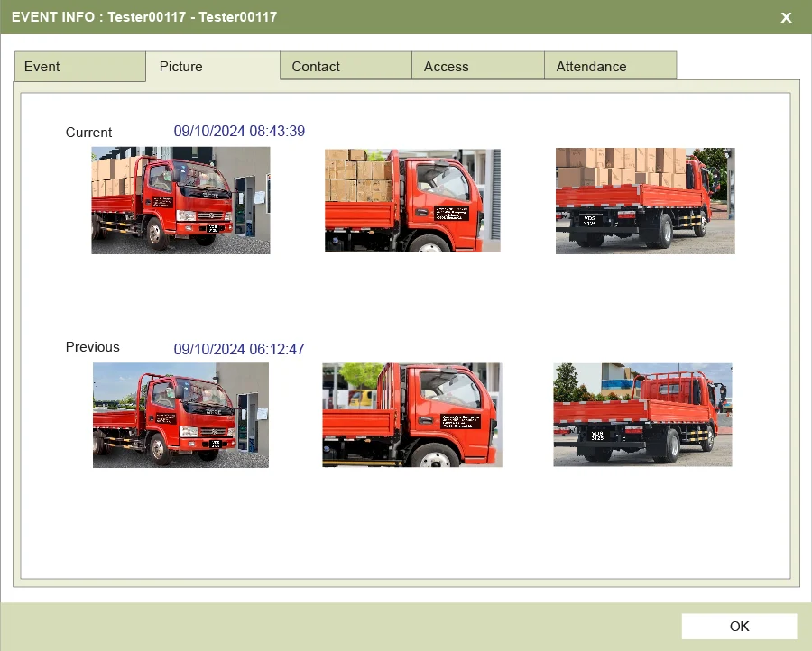Select the Picture tab

[213, 66]
